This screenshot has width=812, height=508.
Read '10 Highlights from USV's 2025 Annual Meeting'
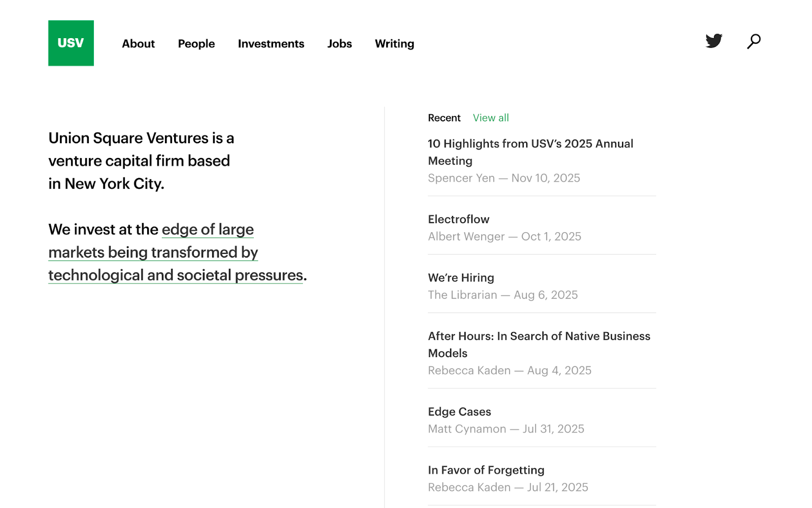pyautogui.click(x=530, y=152)
